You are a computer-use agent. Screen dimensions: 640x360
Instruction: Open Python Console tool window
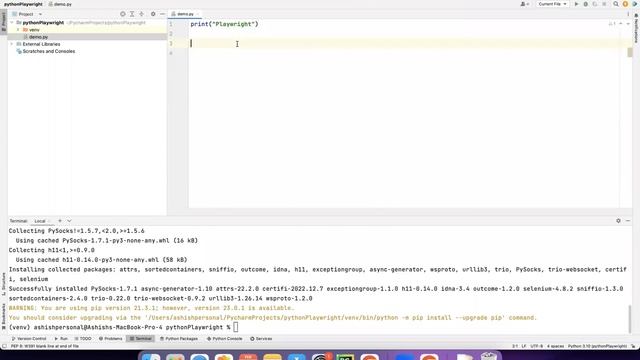pos(224,339)
